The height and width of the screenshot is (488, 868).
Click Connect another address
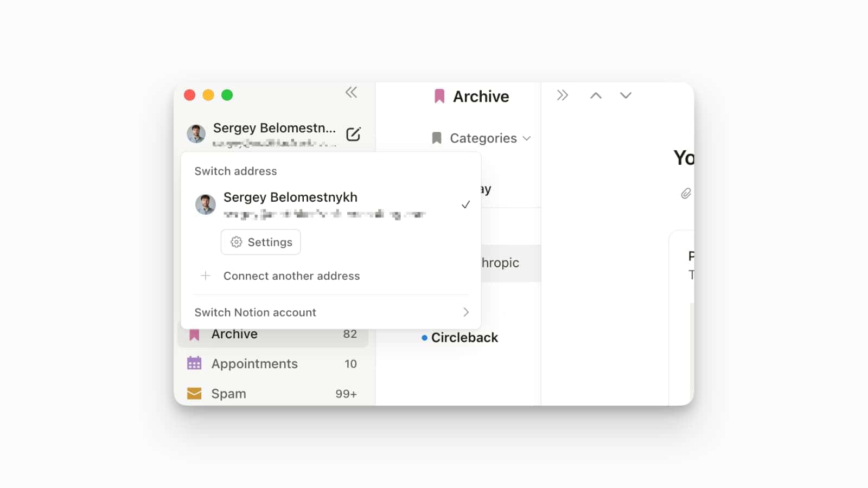[x=291, y=276]
